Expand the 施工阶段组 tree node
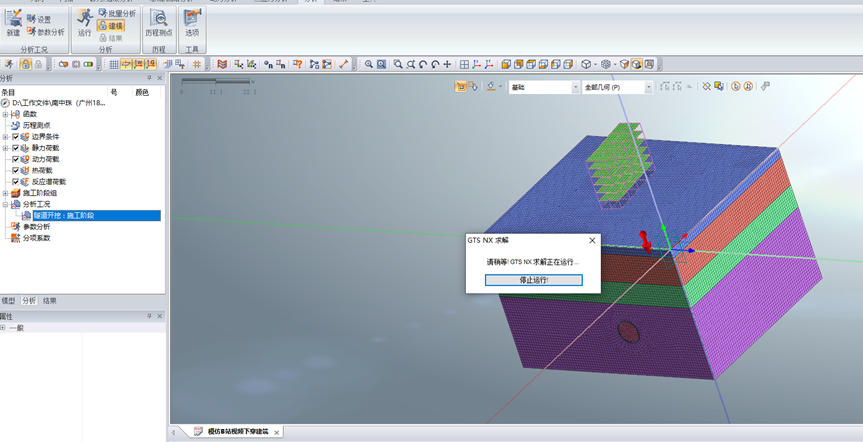The height and width of the screenshot is (442, 863). [x=6, y=193]
